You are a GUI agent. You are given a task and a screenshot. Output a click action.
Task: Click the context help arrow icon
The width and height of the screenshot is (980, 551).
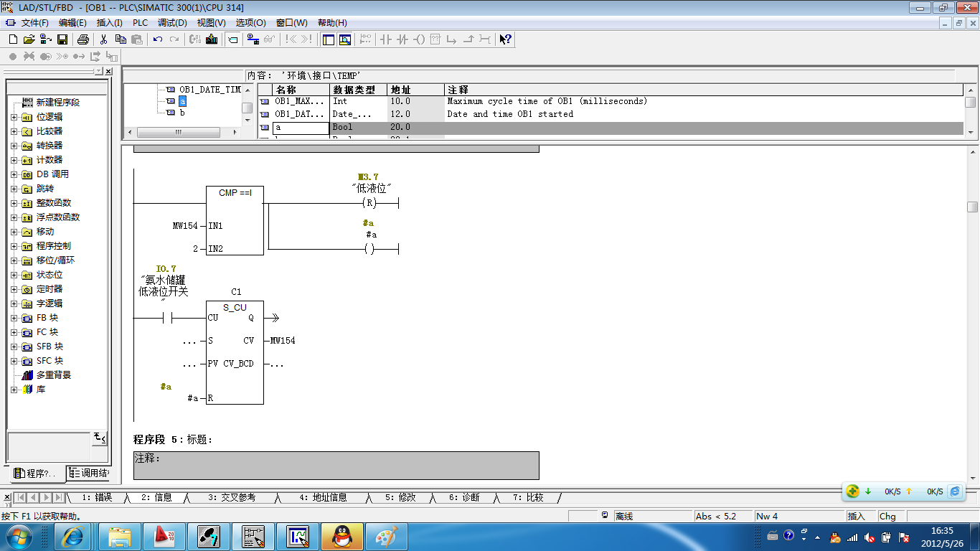click(x=505, y=39)
